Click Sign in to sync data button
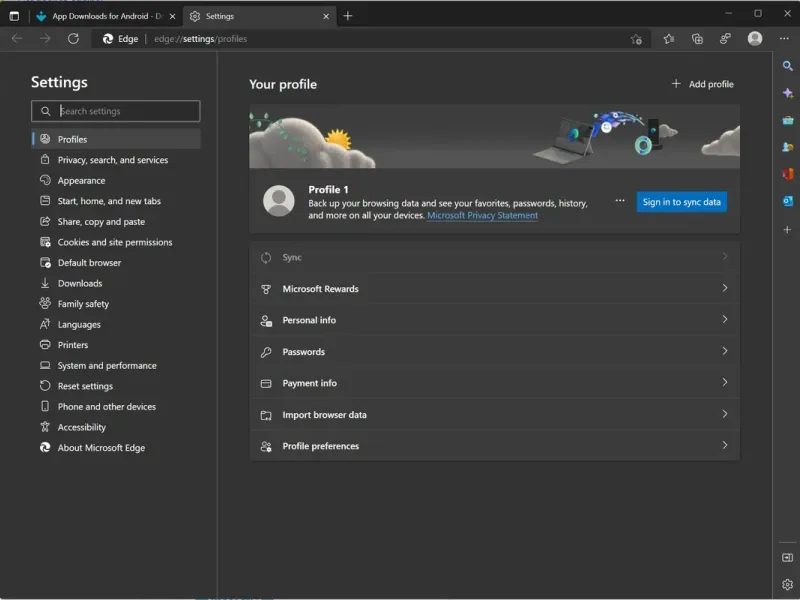 click(682, 202)
